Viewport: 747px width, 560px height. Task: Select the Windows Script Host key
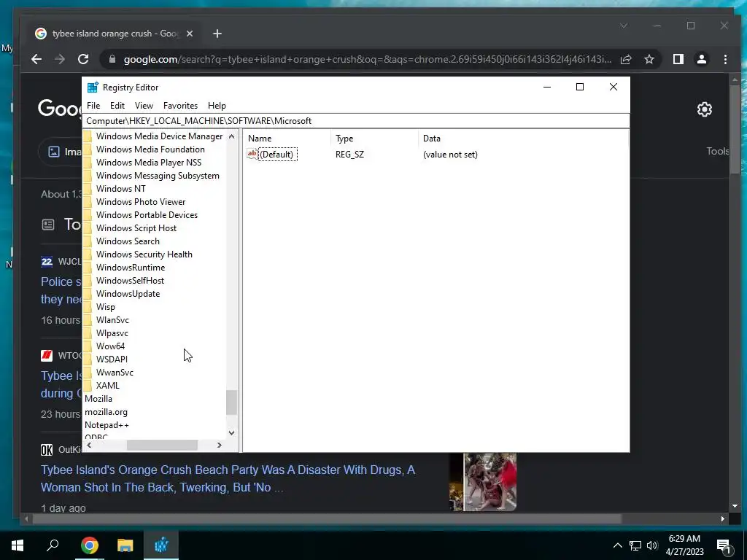[x=136, y=228]
